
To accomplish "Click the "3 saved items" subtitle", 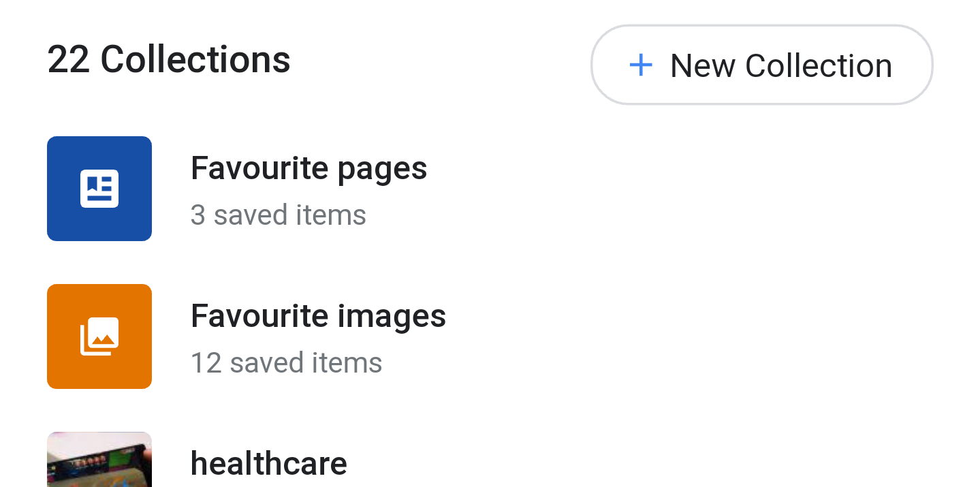I will [x=279, y=215].
